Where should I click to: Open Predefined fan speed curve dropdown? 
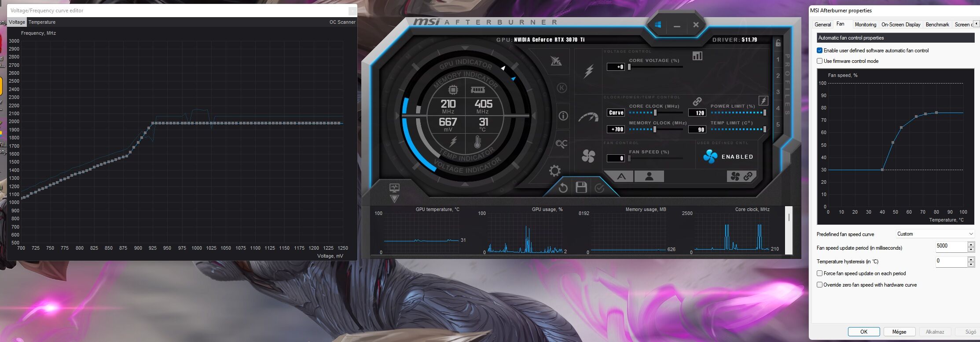[935, 234]
